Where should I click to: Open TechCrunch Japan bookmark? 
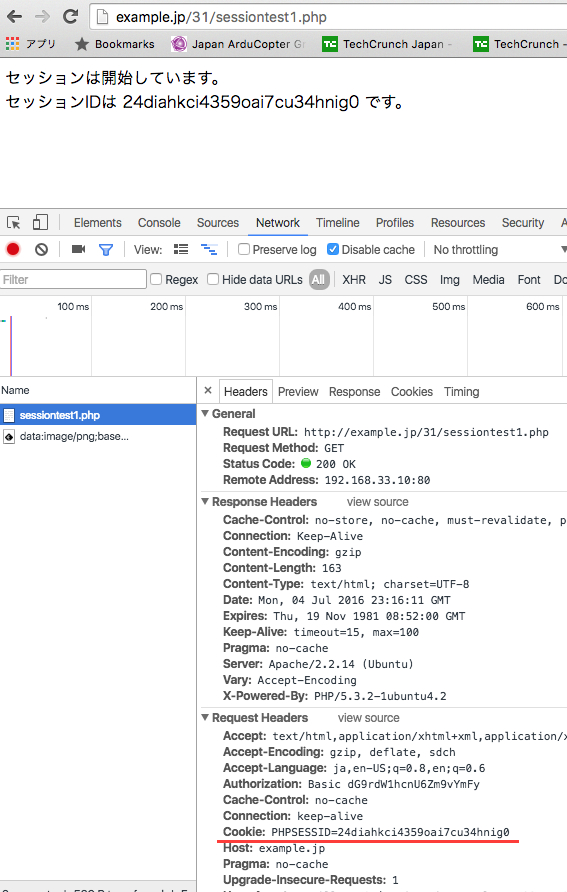click(387, 44)
